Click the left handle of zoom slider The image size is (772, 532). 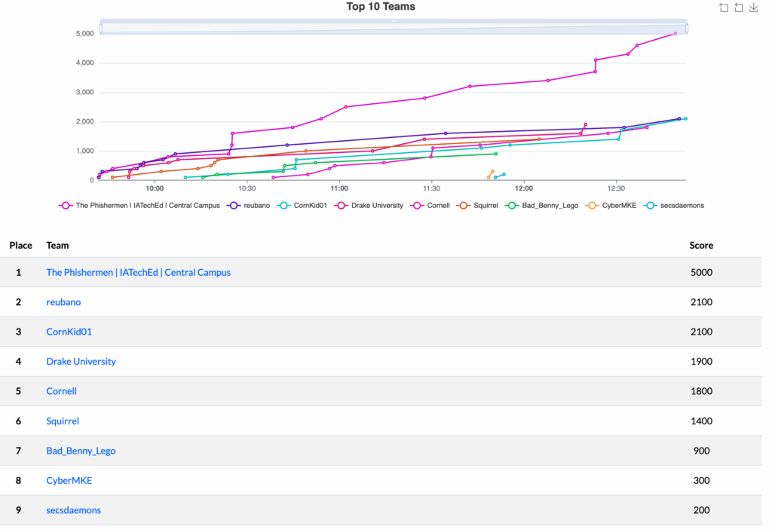pos(100,28)
